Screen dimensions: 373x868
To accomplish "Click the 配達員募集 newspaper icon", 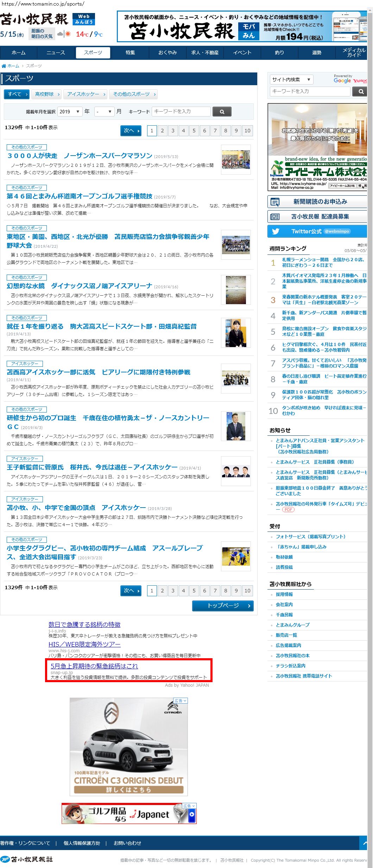I will tap(275, 216).
